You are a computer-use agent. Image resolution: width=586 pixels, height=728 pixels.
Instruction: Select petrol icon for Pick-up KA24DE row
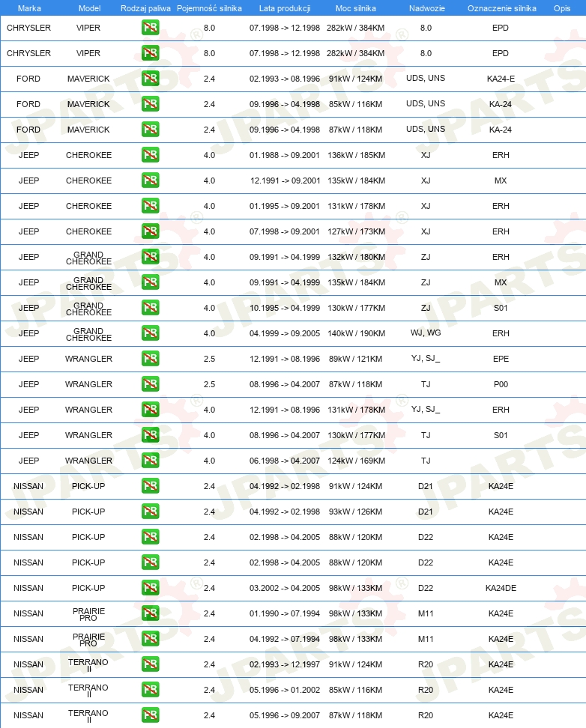coord(150,588)
